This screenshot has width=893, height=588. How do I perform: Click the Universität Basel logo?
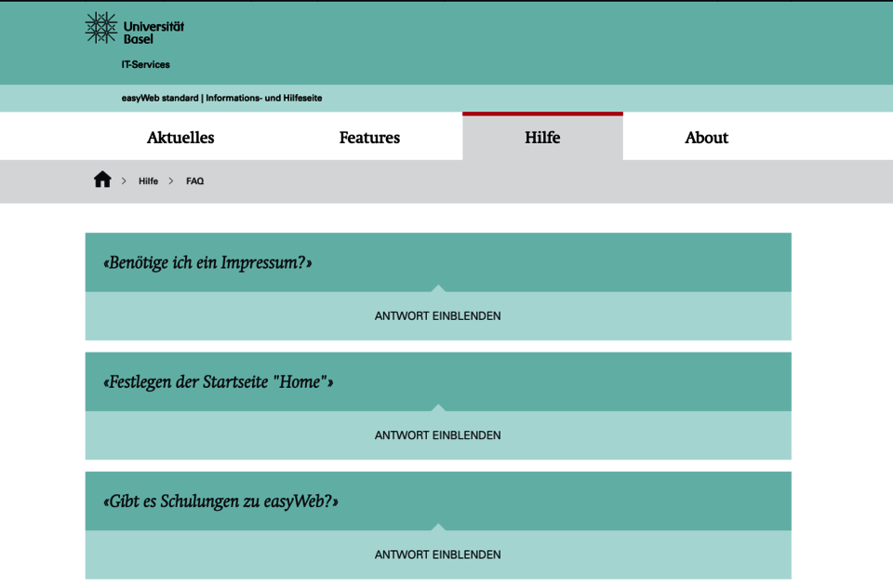134,29
